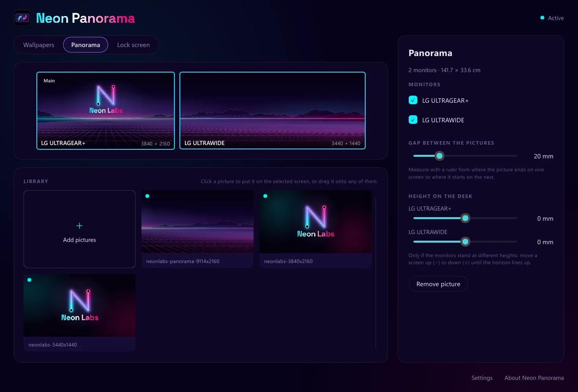Click the Neon Panorama app logo icon

coord(22,18)
